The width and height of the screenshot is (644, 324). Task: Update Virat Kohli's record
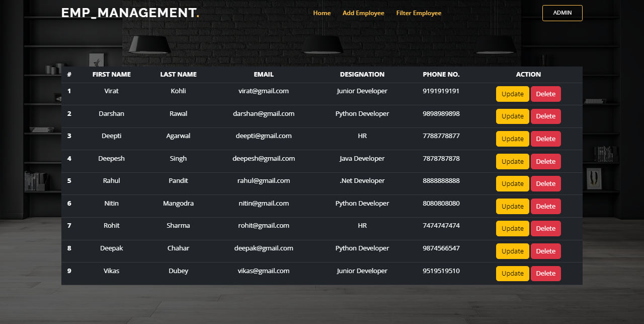512,94
